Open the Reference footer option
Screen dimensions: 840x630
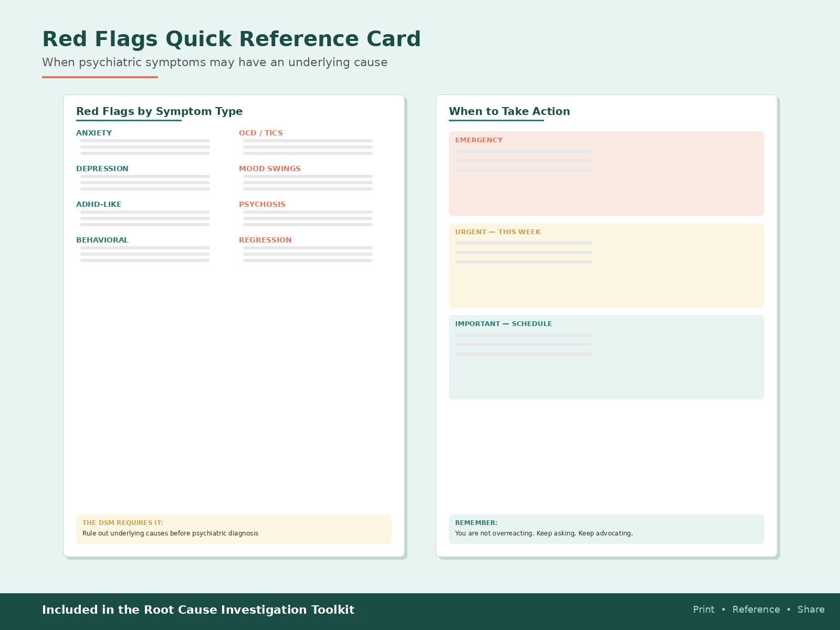pyautogui.click(x=756, y=610)
